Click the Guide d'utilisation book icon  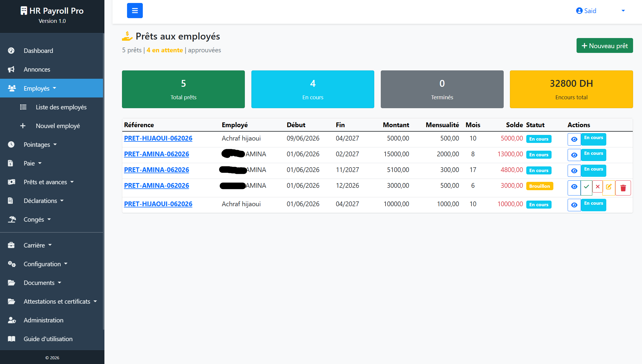[12, 339]
